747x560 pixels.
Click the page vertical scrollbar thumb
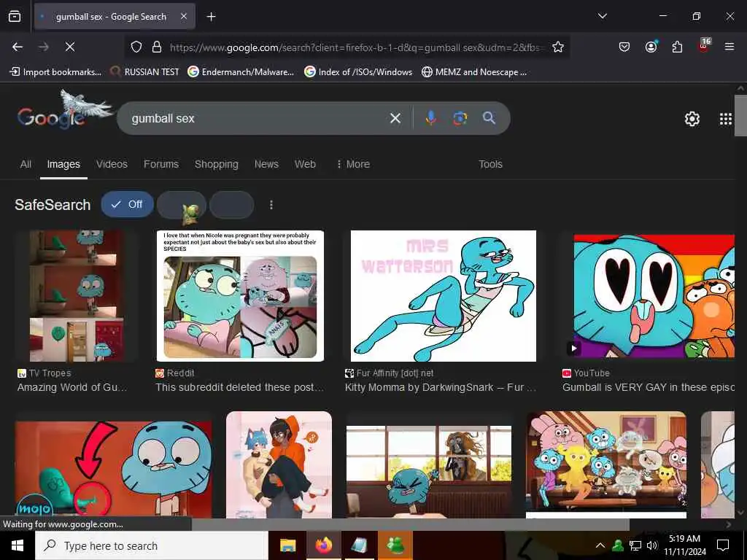[x=740, y=116]
